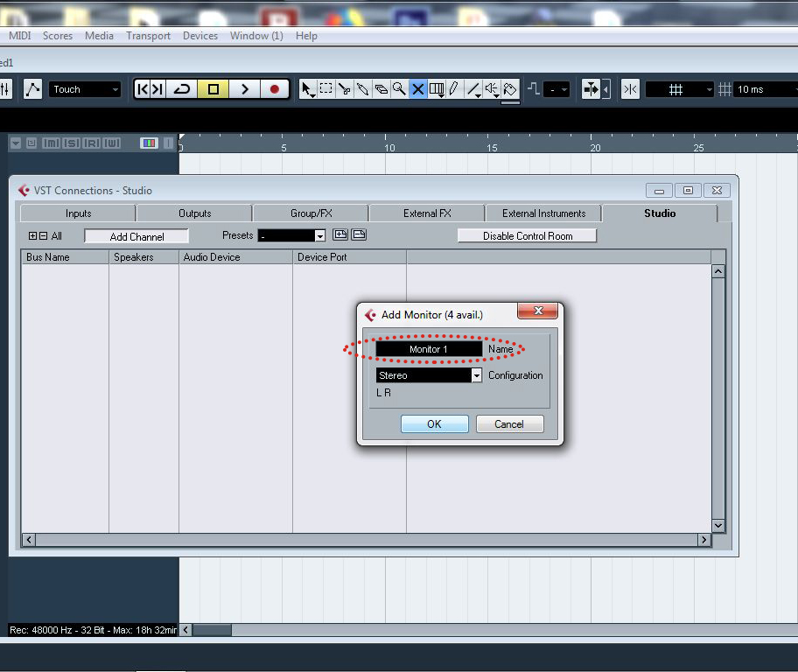This screenshot has height=672, width=798.
Task: Start playback with the Play button
Action: 245,89
